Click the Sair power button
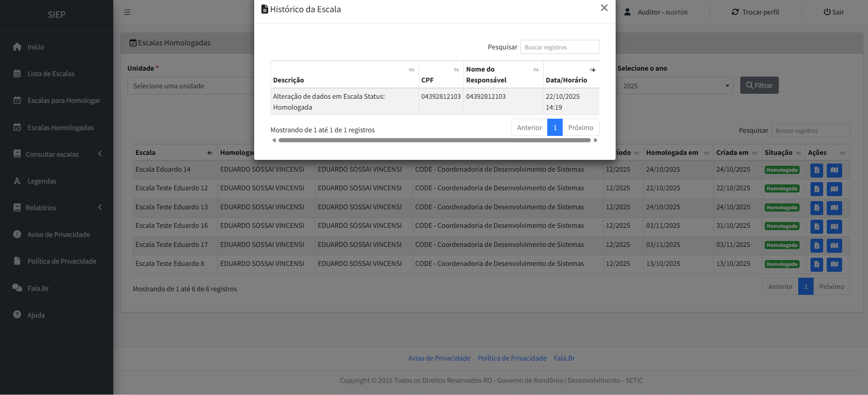Screen dimensions: 868x395 point(834,12)
